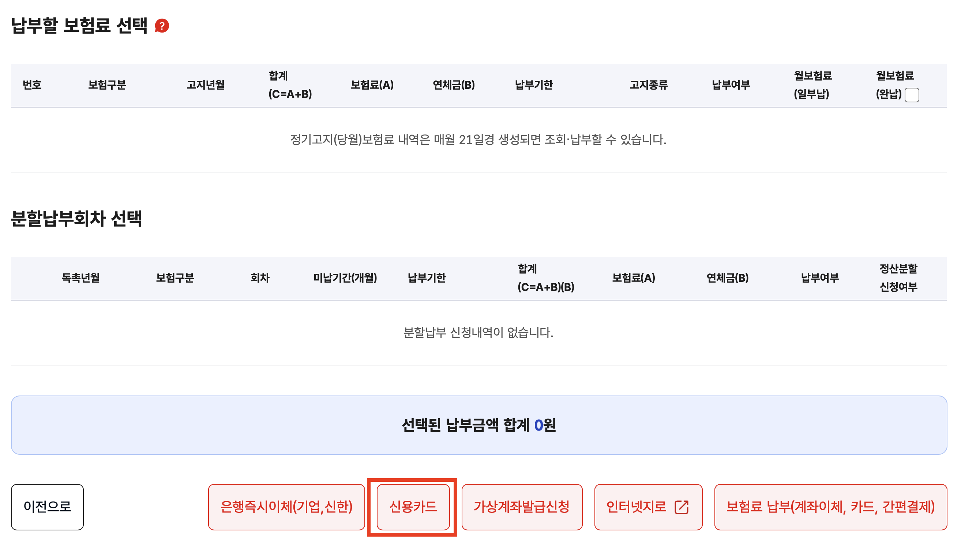Click the 고지종류 column header

pos(649,85)
